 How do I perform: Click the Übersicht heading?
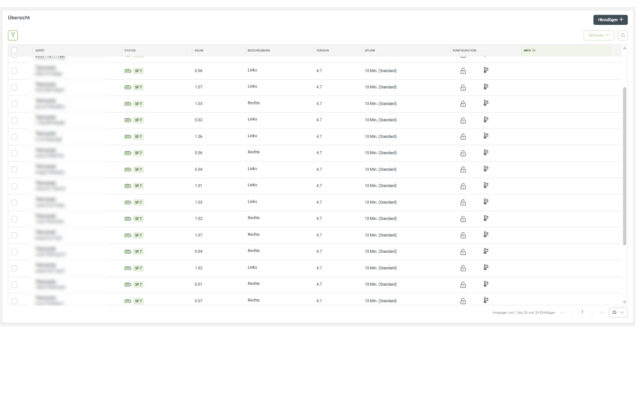point(19,18)
